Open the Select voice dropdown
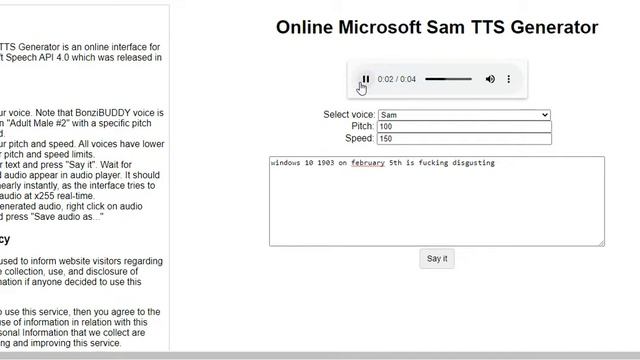 tap(464, 115)
